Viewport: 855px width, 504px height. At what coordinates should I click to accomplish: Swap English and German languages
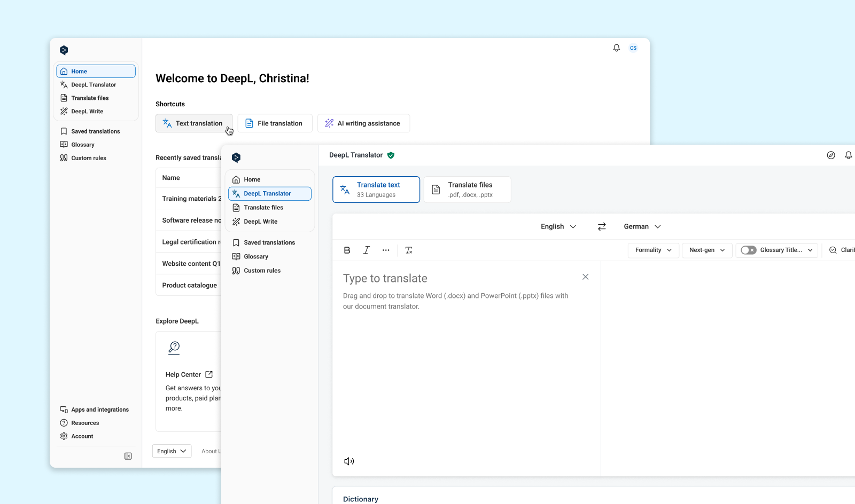click(x=602, y=227)
